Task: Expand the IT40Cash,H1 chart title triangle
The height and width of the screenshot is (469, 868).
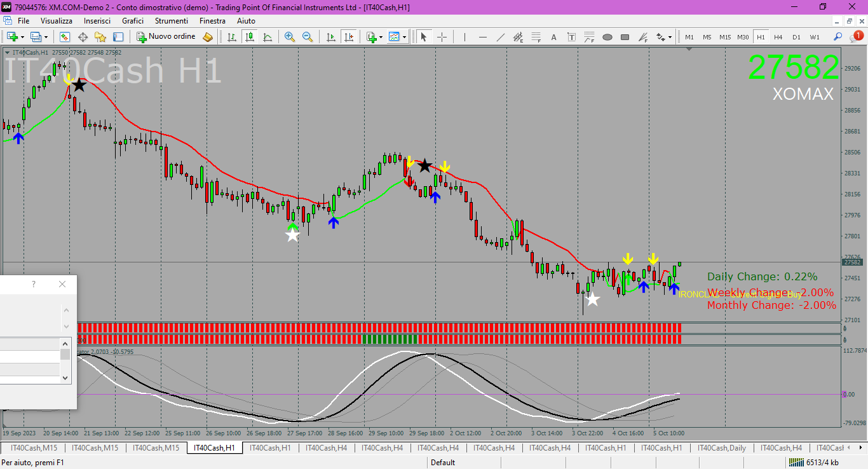Action: [x=7, y=53]
